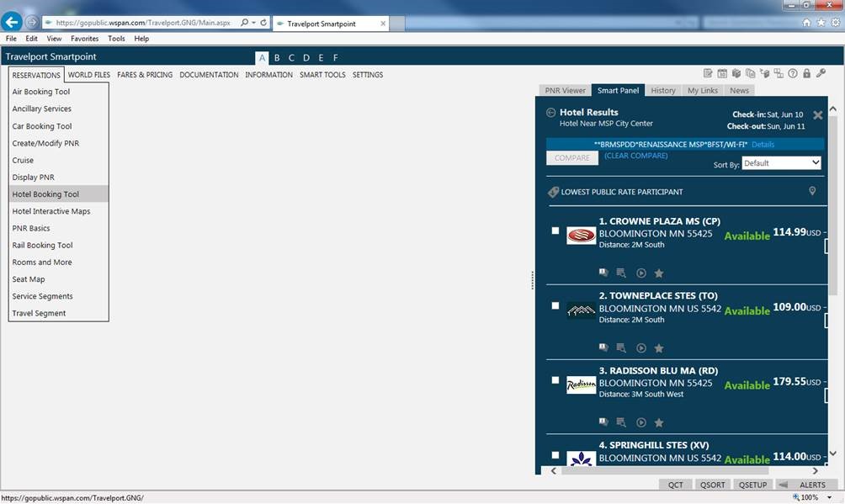Open the Smart Tools menu
Screen dimensions: 845x504
[323, 75]
